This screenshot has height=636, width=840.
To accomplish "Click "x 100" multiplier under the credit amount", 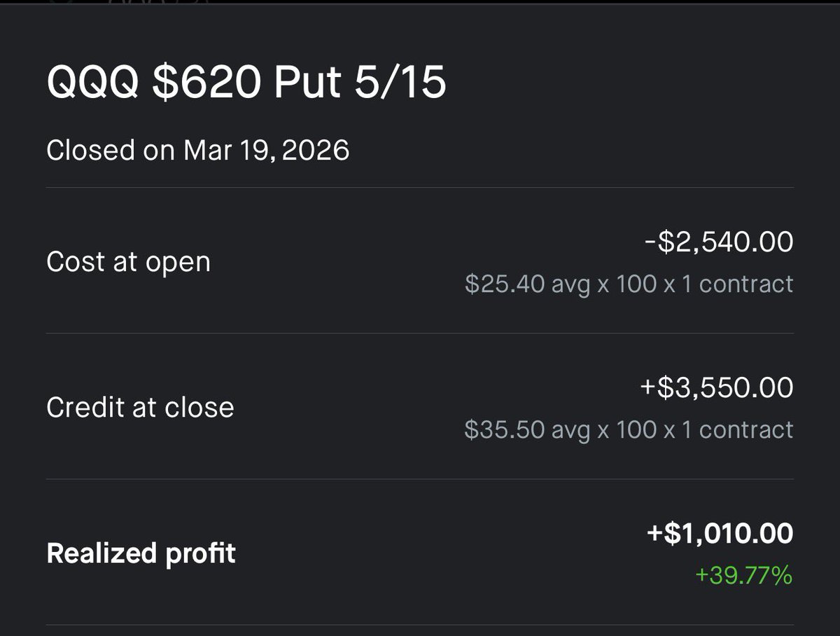I will 628,429.
